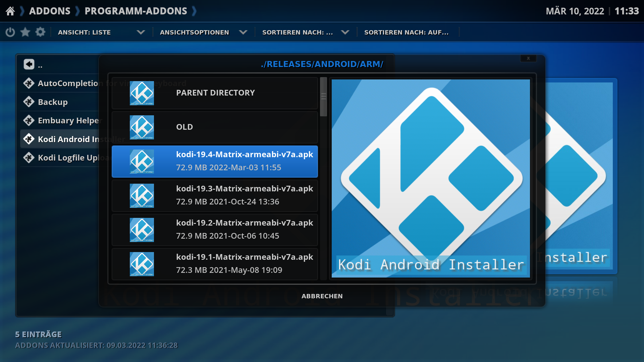Click ABBRECHEN button
This screenshot has width=644, height=362.
[x=322, y=296]
